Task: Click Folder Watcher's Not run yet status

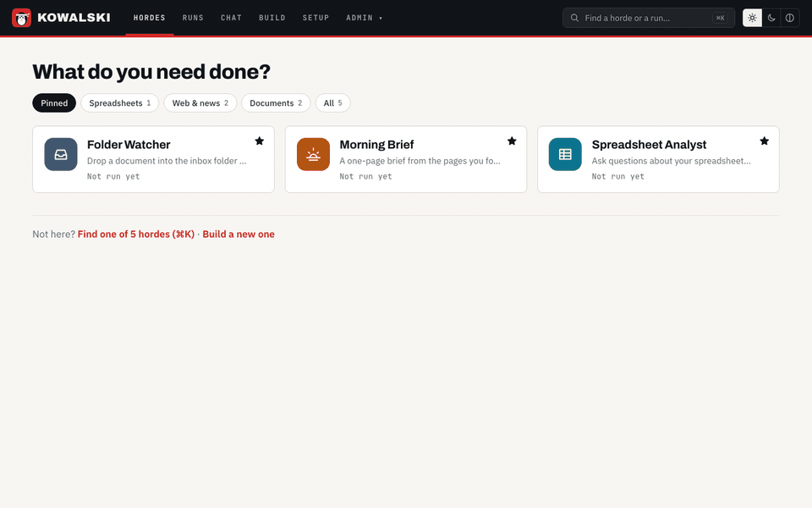Action: click(113, 176)
